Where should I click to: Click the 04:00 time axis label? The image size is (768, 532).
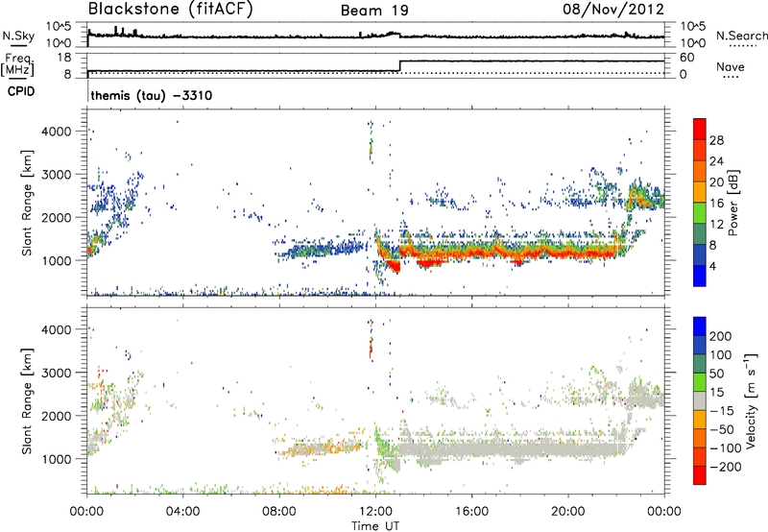click(x=182, y=512)
